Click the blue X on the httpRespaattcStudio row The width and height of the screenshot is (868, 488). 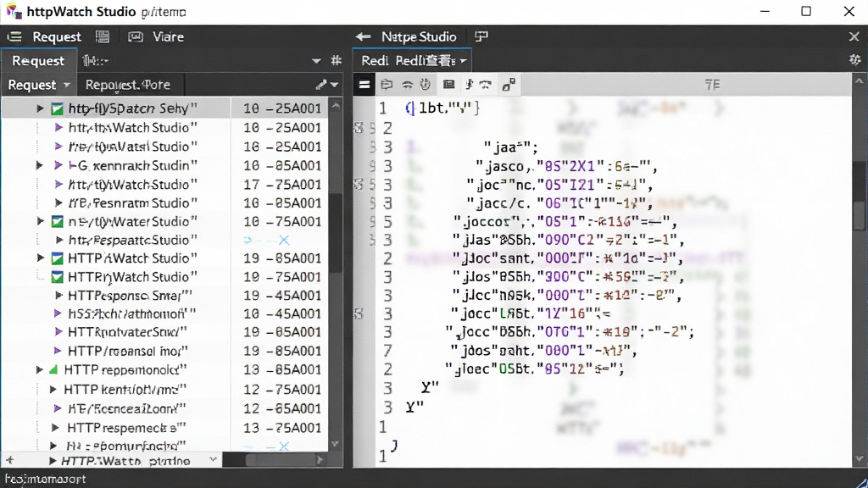click(283, 240)
